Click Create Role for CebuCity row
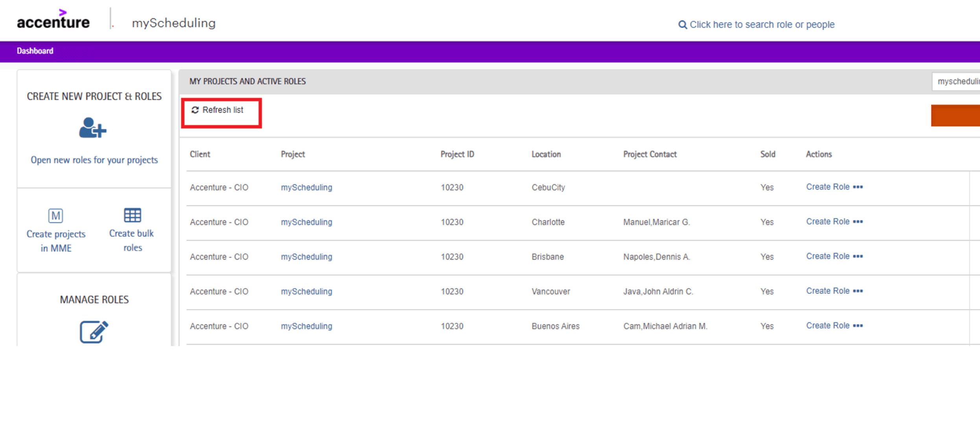 click(828, 187)
